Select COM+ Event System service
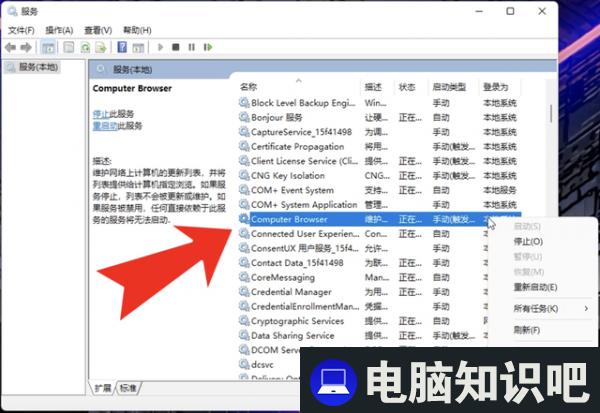600x413 pixels. click(x=378, y=190)
